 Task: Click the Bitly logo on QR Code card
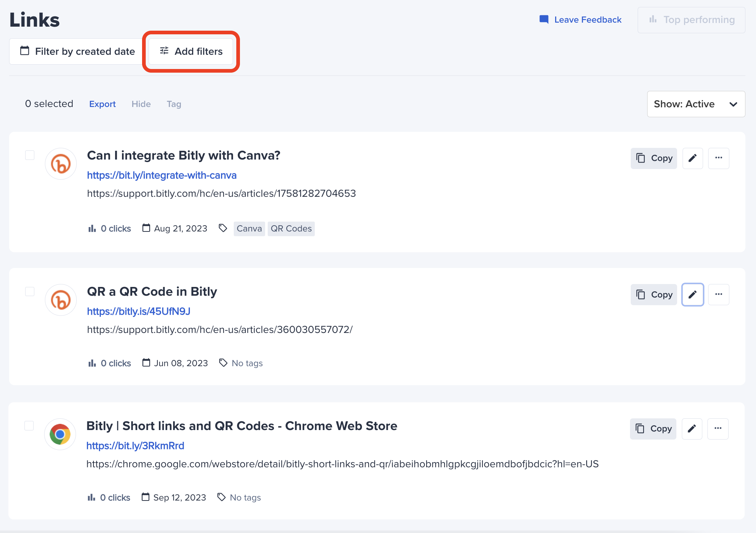click(x=61, y=300)
